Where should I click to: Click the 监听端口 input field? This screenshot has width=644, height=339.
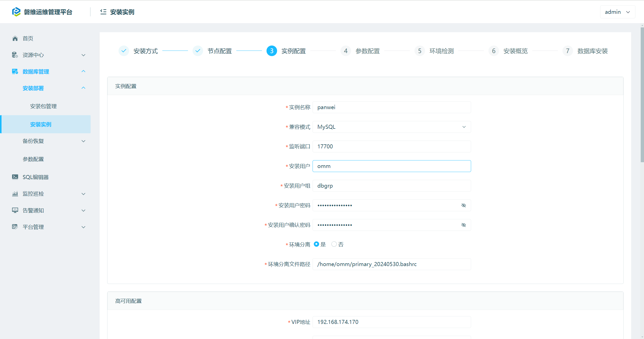click(392, 147)
